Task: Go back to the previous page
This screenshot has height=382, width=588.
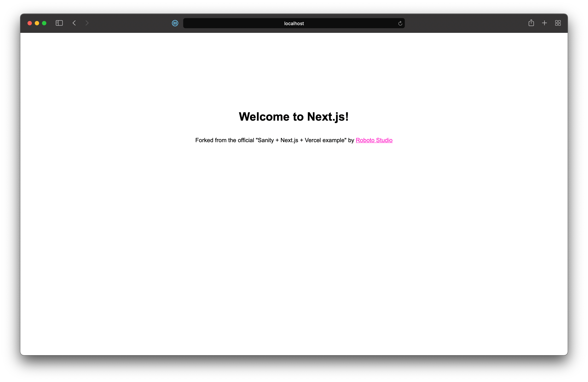Action: [74, 23]
